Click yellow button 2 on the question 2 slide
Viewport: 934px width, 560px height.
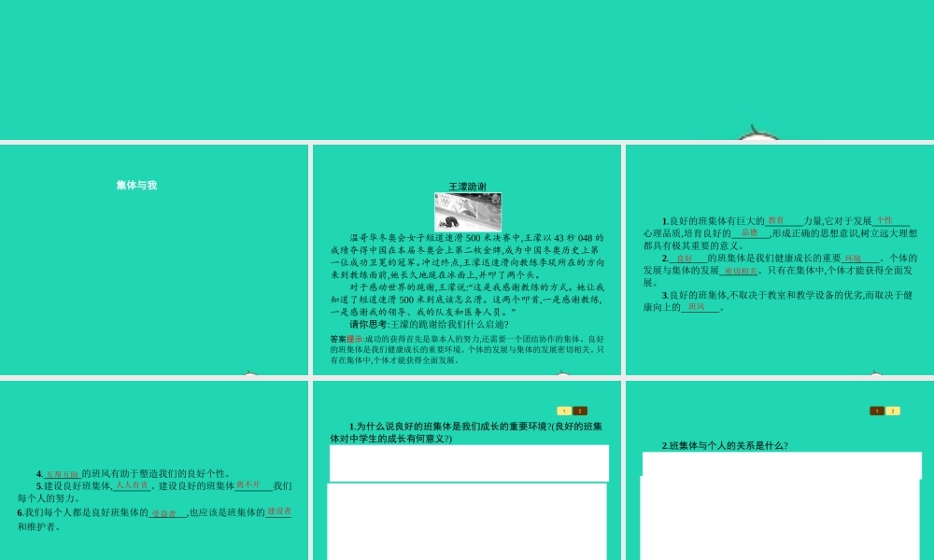point(892,411)
